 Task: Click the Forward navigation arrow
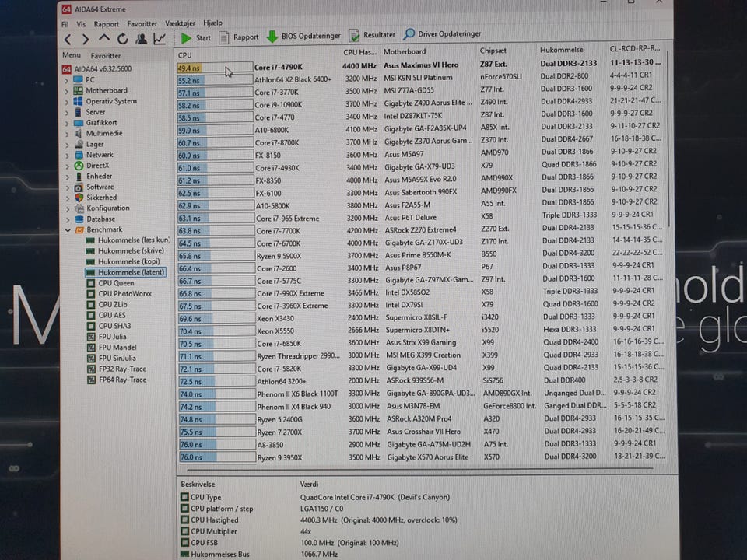(86, 39)
